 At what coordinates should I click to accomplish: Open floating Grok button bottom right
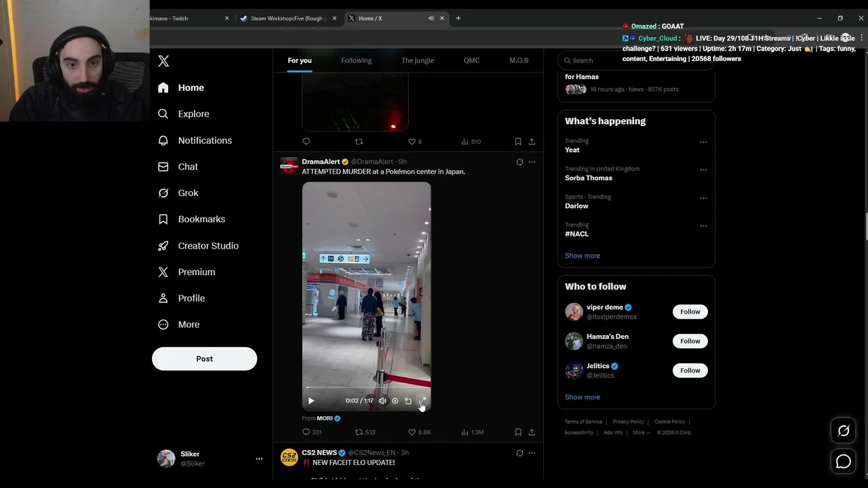(x=844, y=430)
